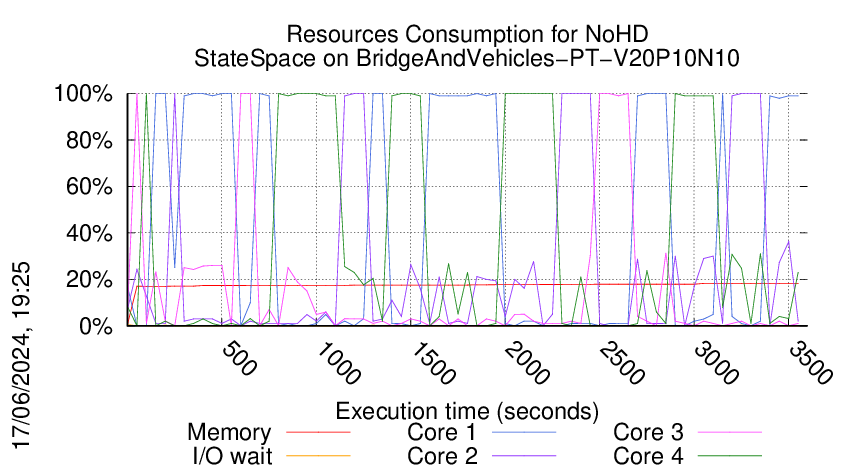This screenshot has width=850, height=475.
Task: Click the 2000 x-axis tick label
Action: click(x=526, y=363)
